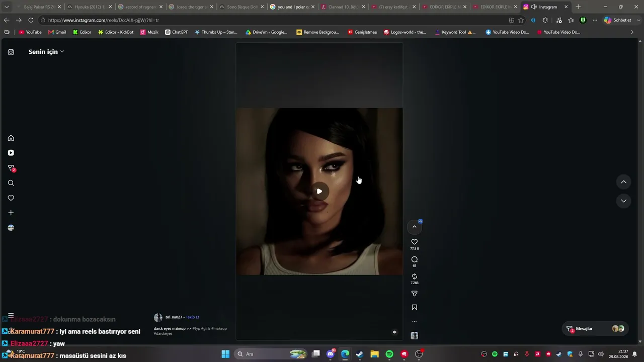Open the reel's audio thumbnail
644x362 pixels.
click(415, 336)
